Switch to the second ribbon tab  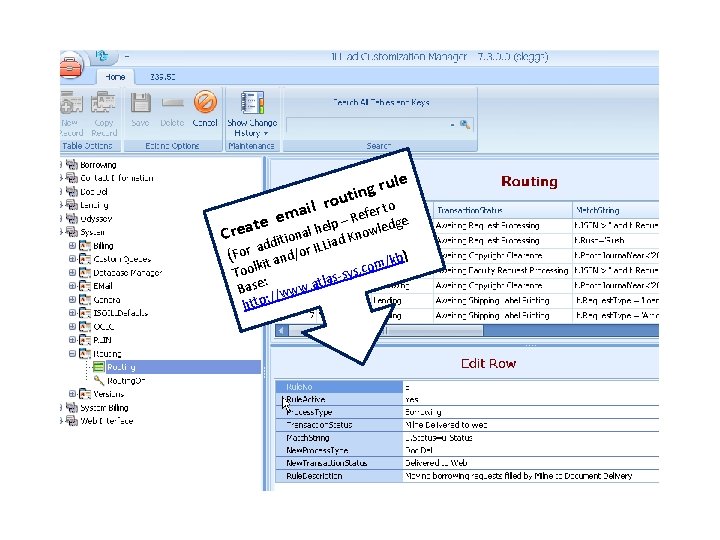click(x=163, y=77)
